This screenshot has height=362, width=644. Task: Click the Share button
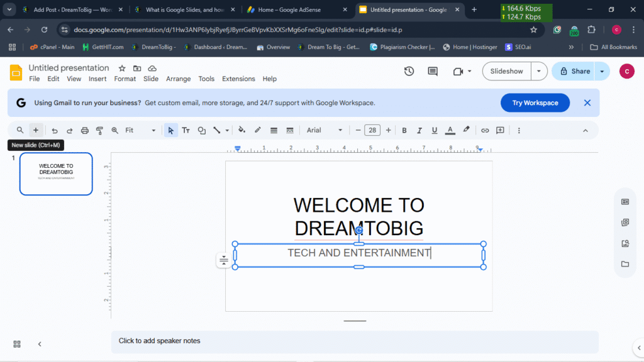pyautogui.click(x=574, y=71)
